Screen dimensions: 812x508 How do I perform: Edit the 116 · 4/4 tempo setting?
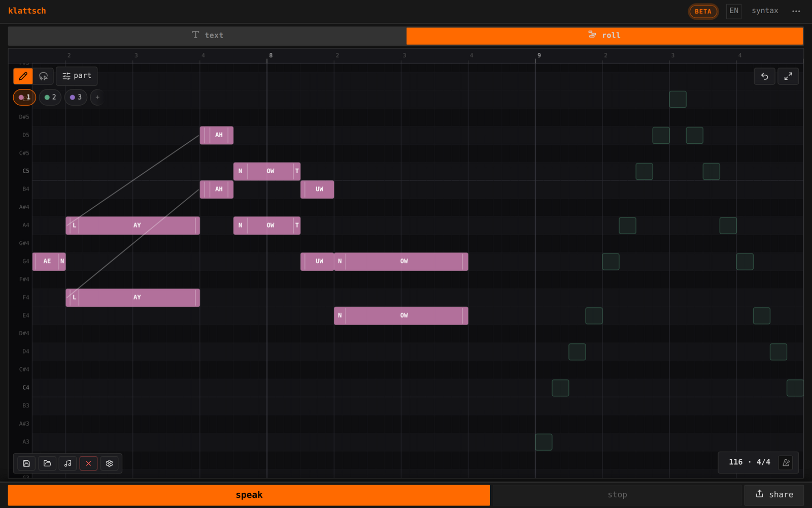coord(749,462)
